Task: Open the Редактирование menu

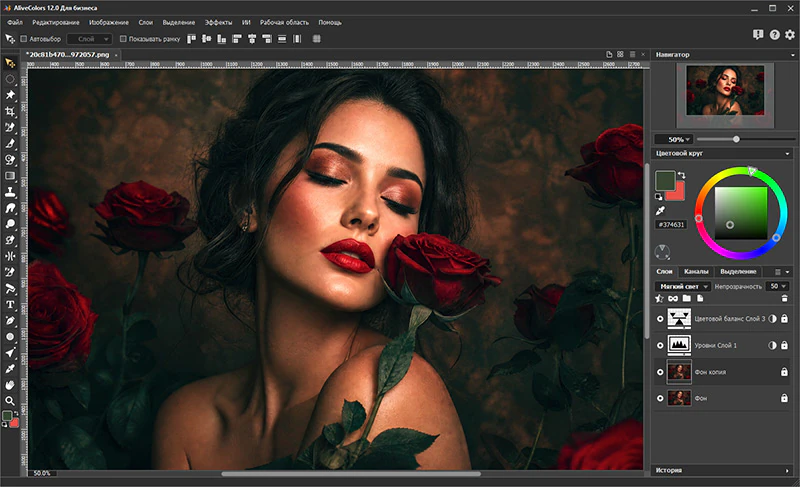Action: pyautogui.click(x=56, y=22)
